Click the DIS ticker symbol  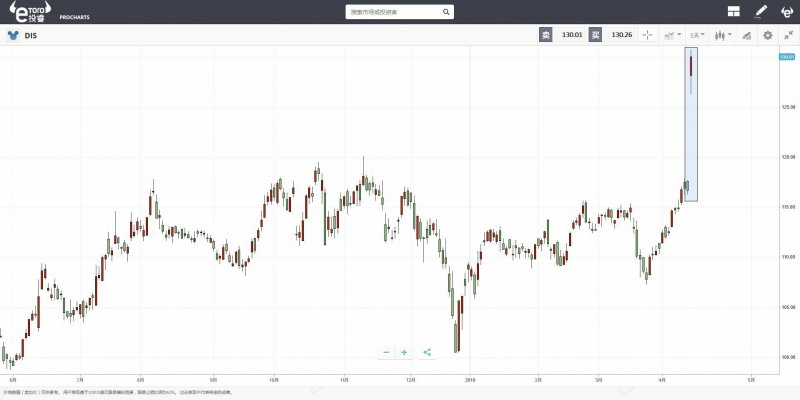31,36
